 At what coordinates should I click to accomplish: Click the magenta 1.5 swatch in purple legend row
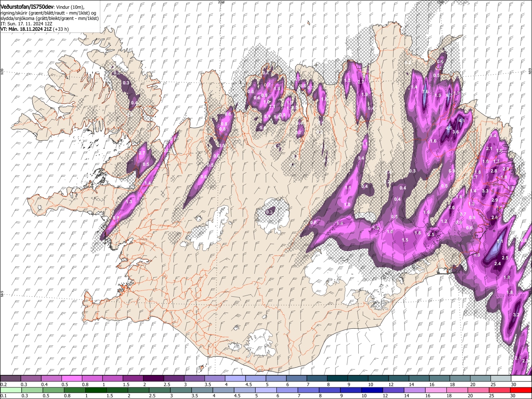(x=133, y=378)
